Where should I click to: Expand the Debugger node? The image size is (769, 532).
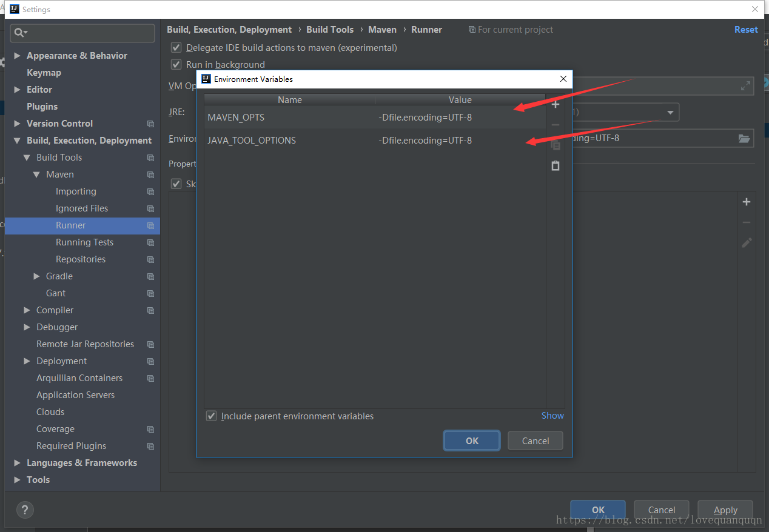click(x=27, y=327)
